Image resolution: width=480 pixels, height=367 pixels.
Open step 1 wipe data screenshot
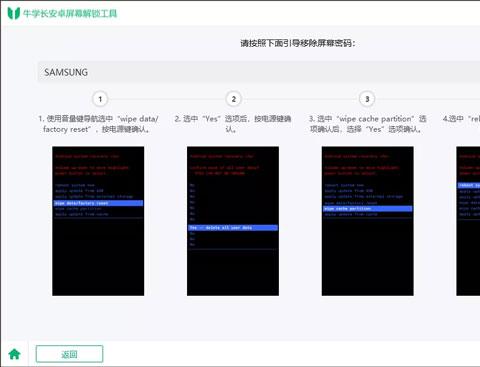[x=98, y=221]
